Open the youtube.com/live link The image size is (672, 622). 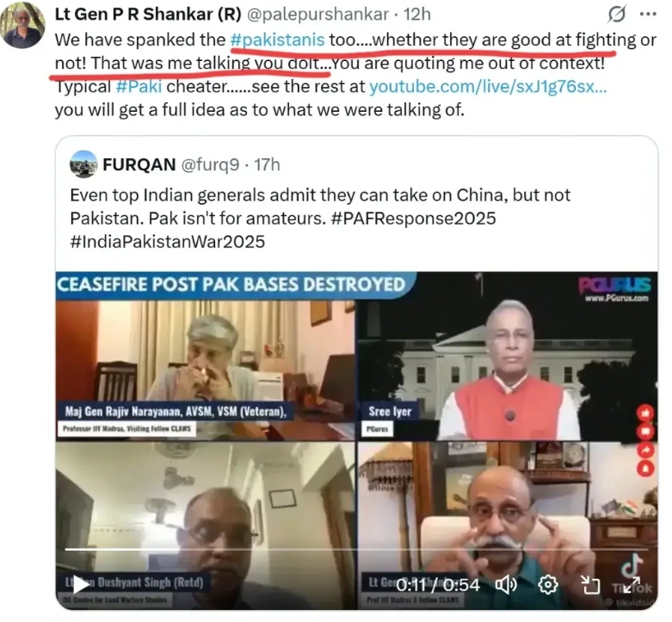coord(488,87)
